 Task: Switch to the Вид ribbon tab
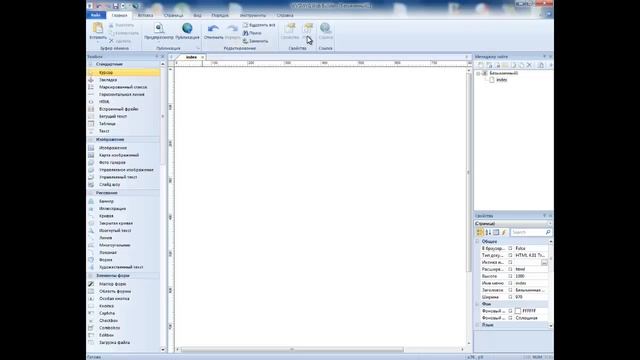[198, 16]
